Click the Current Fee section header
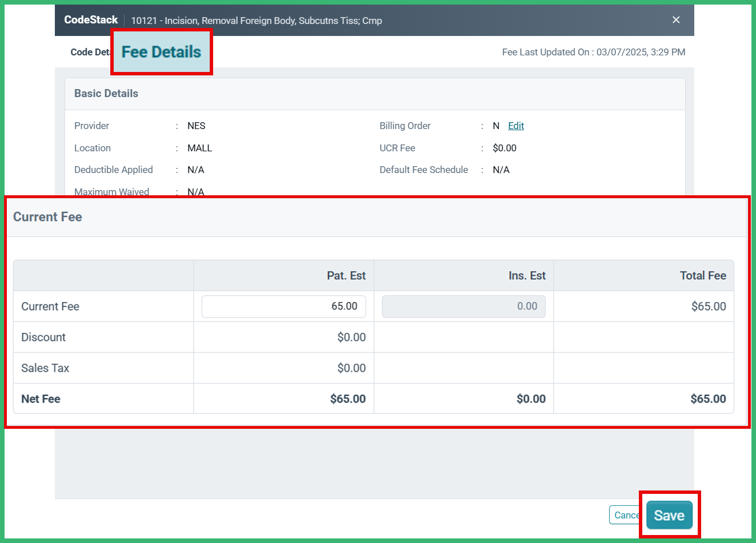This screenshot has width=756, height=543. (x=47, y=217)
